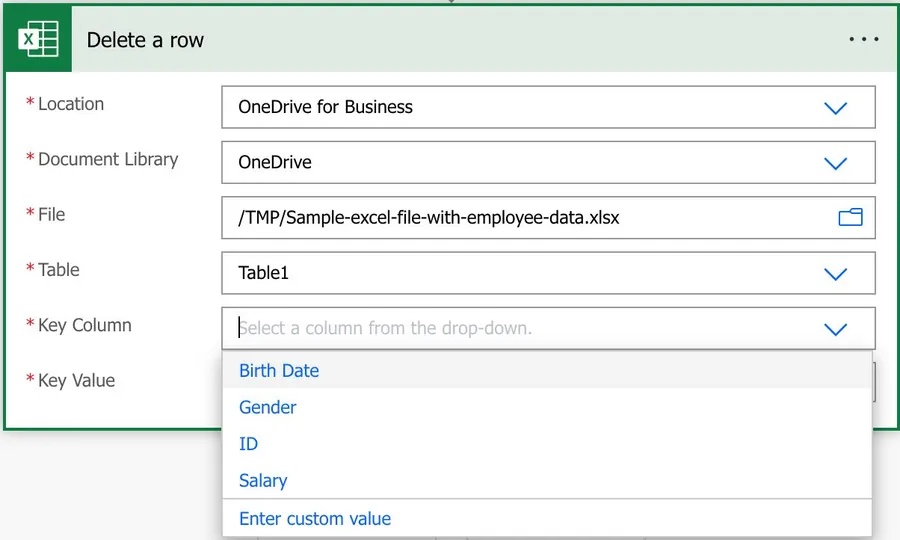Click the Key Value field label

76,381
